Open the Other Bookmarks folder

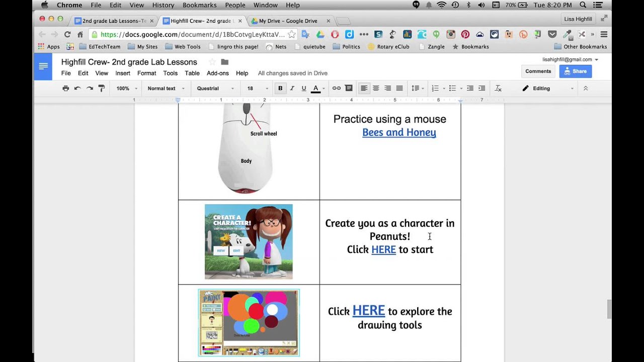click(580, 47)
